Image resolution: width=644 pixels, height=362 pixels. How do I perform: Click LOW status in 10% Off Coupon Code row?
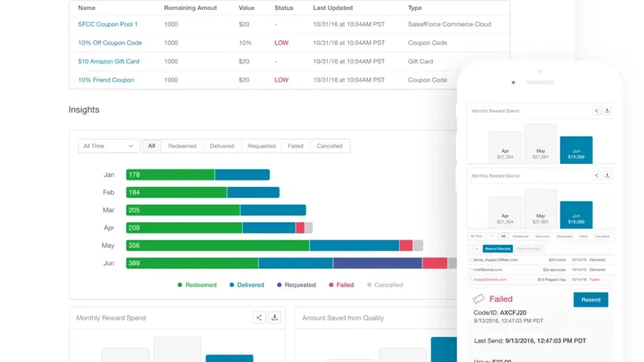click(x=281, y=43)
